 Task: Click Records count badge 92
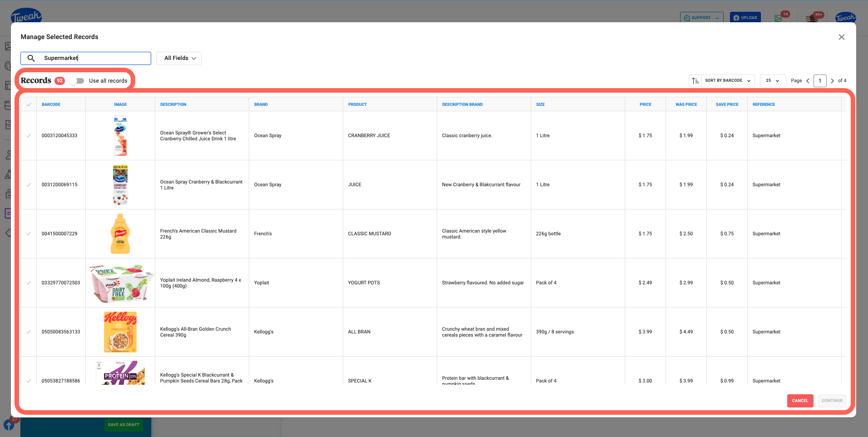click(x=59, y=81)
